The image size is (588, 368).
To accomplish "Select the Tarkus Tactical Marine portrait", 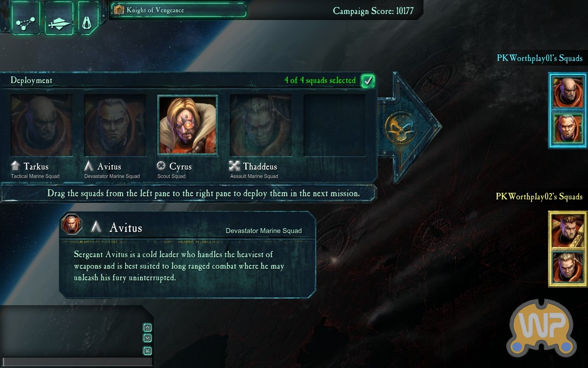I will tap(41, 125).
